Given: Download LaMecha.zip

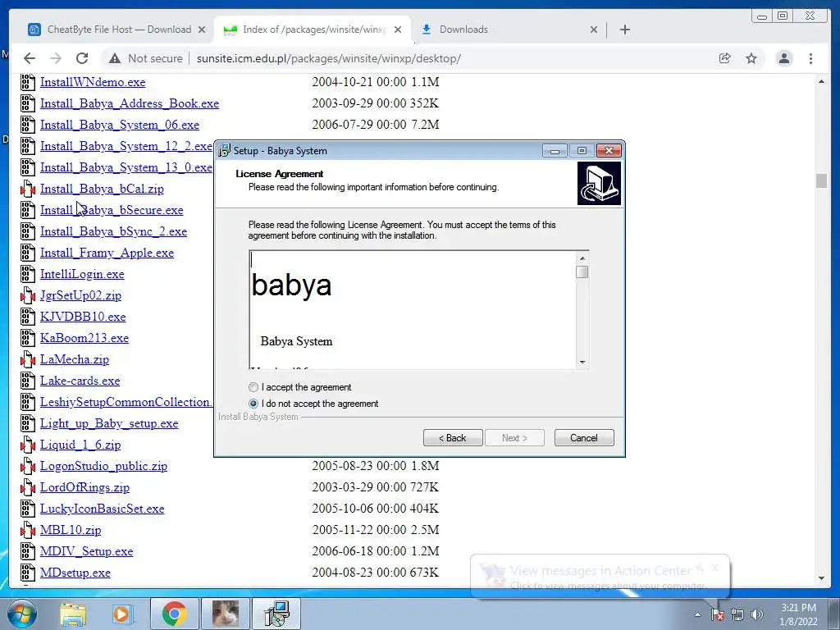Looking at the screenshot, I should (x=75, y=359).
